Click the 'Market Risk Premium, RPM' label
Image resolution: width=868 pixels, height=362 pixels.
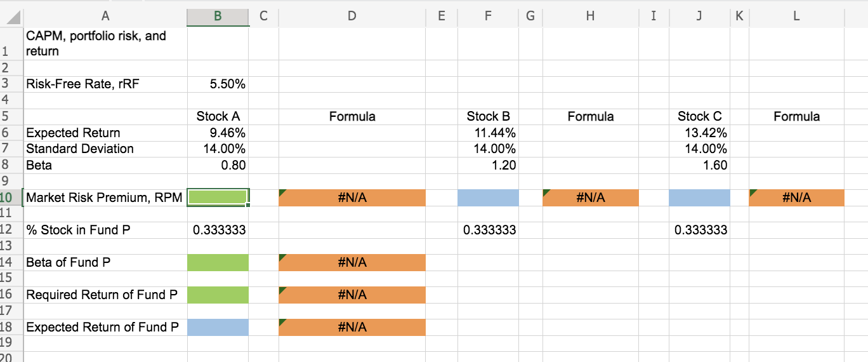(x=105, y=198)
